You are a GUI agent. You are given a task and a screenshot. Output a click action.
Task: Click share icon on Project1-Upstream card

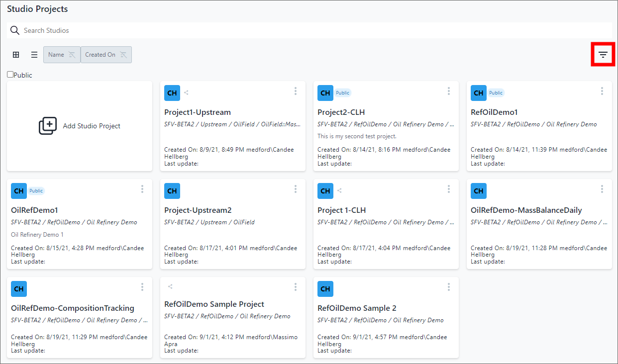coord(187,92)
